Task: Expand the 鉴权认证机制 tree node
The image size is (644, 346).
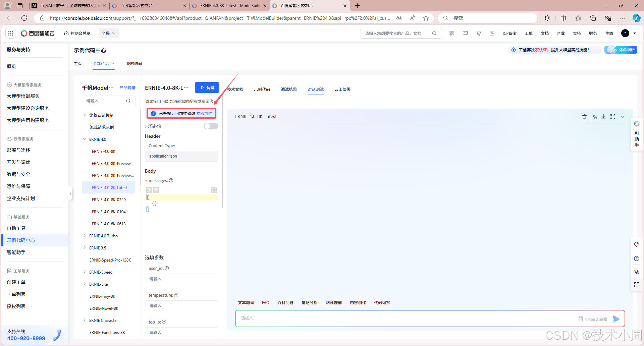Action: point(84,115)
